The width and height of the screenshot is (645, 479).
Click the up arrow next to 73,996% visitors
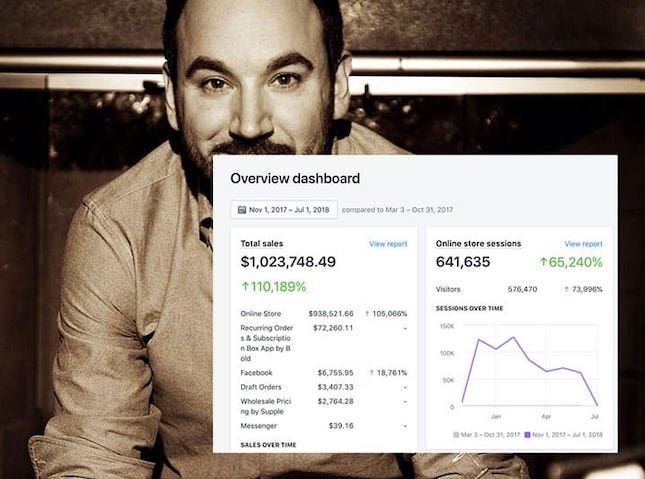tap(566, 289)
